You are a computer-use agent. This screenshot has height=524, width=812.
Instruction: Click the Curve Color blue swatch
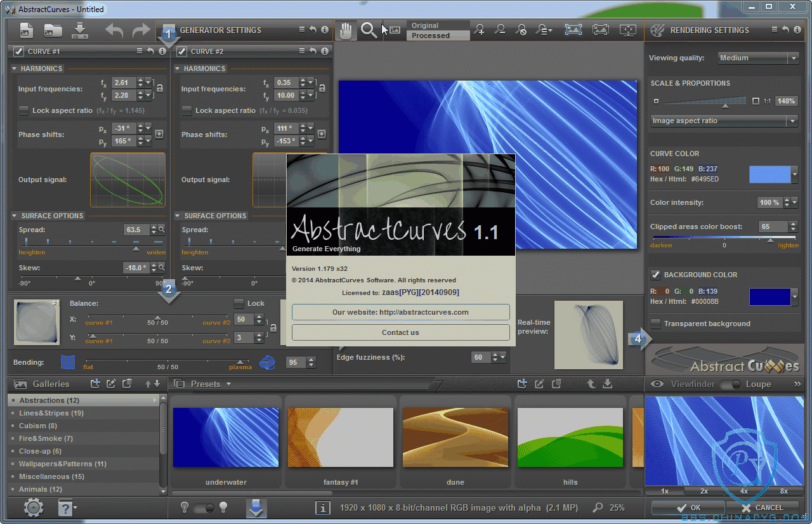[x=769, y=174]
